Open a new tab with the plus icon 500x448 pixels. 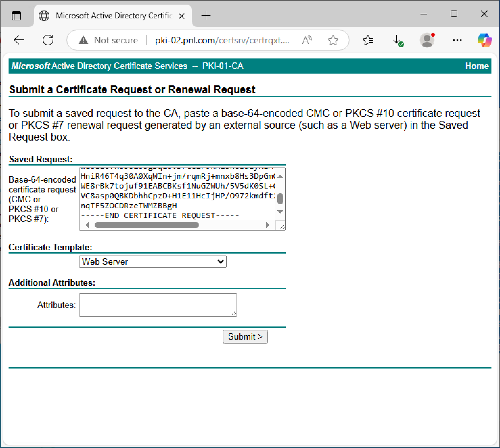point(206,15)
